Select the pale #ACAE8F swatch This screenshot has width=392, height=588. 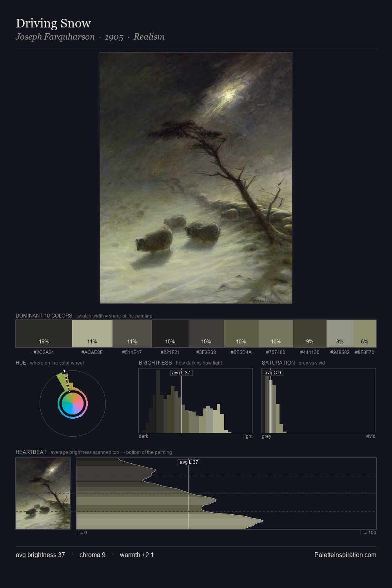(92, 334)
